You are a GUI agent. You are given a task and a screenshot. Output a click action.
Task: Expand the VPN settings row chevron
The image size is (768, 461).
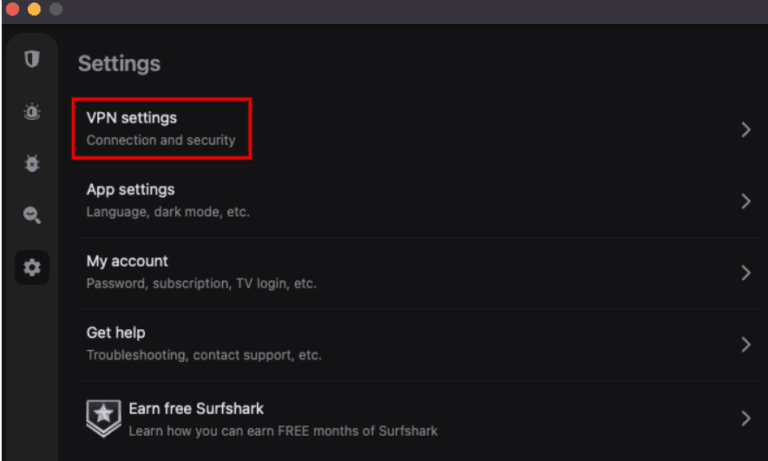745,129
